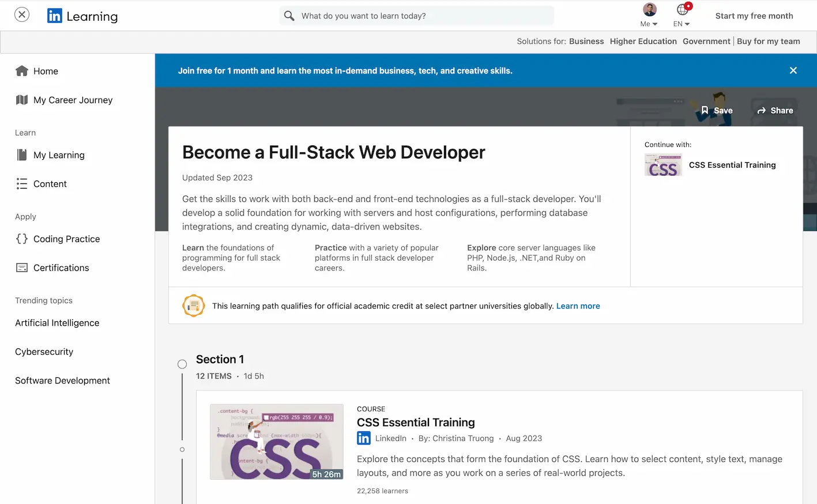Share the learning path
The height and width of the screenshot is (504, 817).
pos(774,110)
